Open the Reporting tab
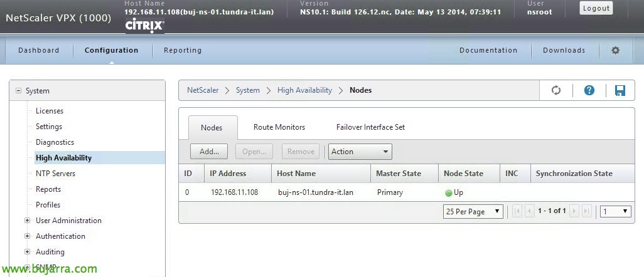This screenshot has width=644, height=277. 183,50
